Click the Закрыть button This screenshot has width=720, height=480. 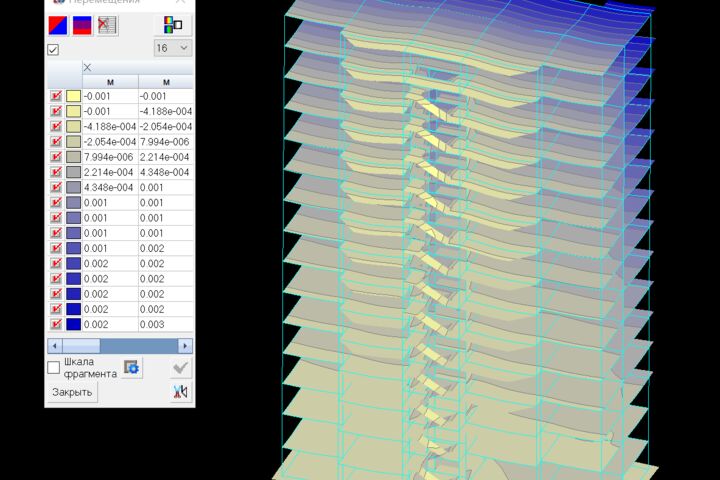[72, 392]
